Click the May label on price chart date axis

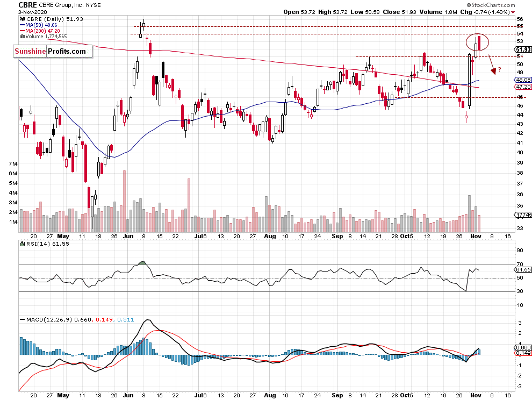click(63, 237)
